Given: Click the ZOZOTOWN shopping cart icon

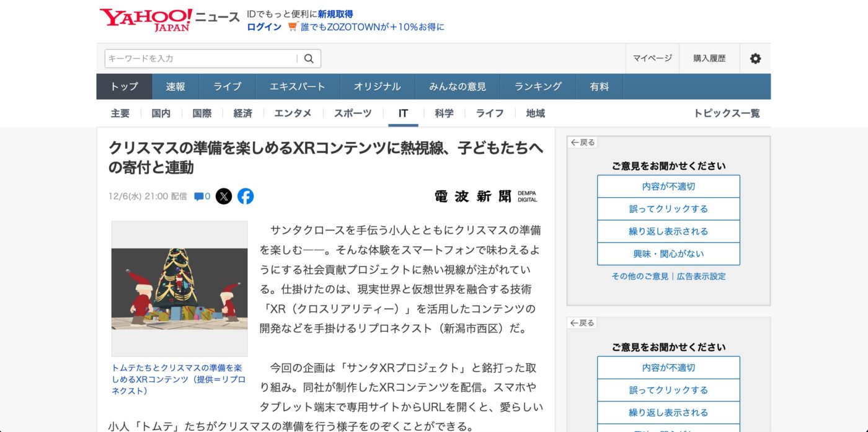Looking at the screenshot, I should point(293,27).
